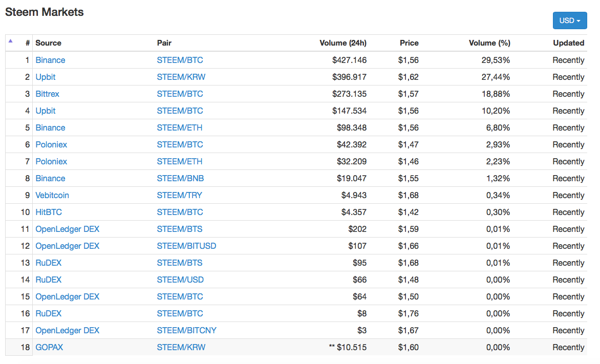Open the GOPAX source link
The width and height of the screenshot is (600, 364).
[49, 347]
